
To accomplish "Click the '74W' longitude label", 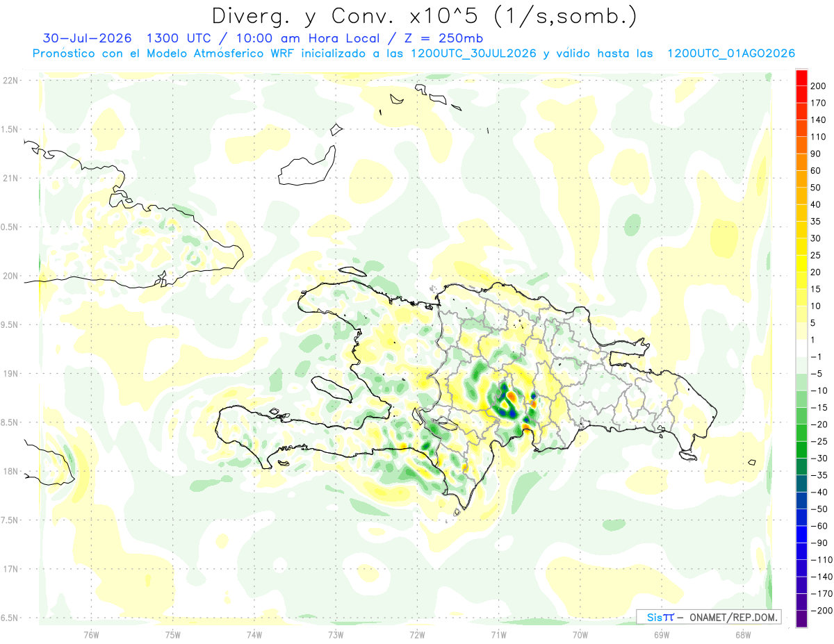I will 254,634.
